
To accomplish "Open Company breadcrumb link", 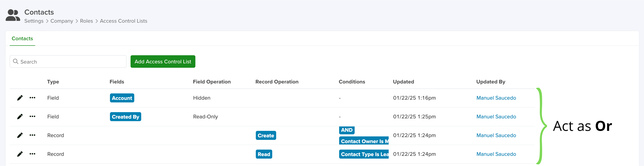I will pos(62,21).
